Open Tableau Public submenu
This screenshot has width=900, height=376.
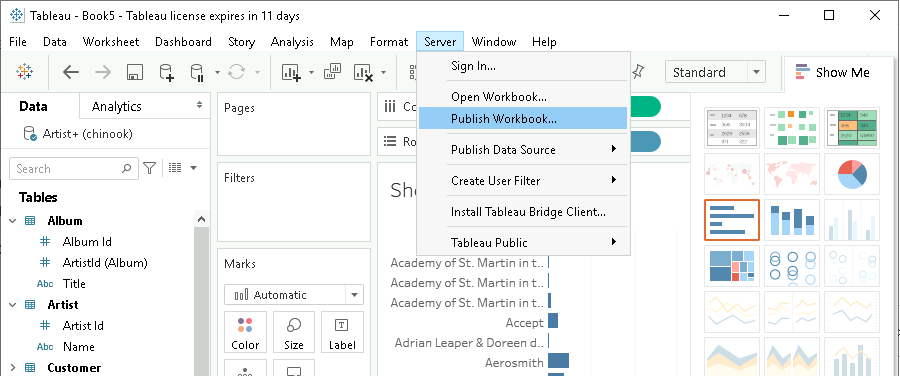pyautogui.click(x=523, y=242)
